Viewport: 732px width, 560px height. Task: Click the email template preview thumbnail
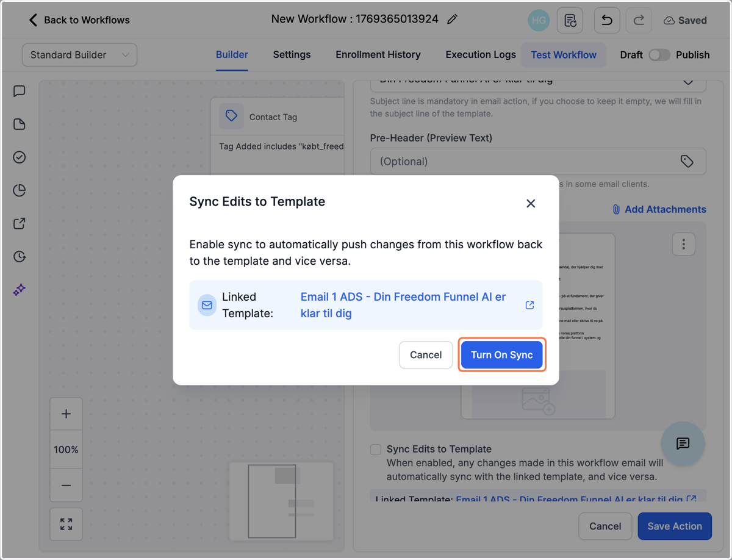coord(538,326)
